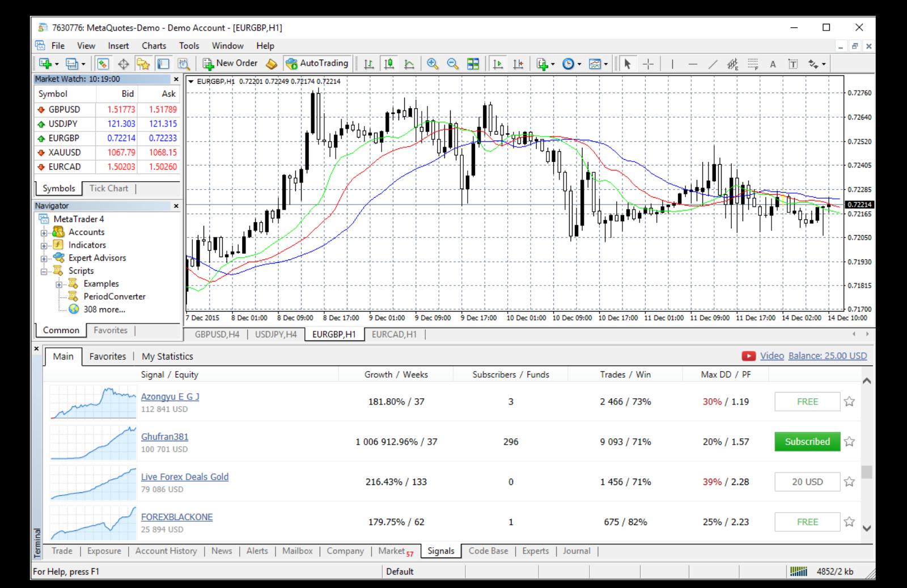Select the Arrows drawing objects icon
This screenshot has width=907, height=588.
click(x=813, y=64)
